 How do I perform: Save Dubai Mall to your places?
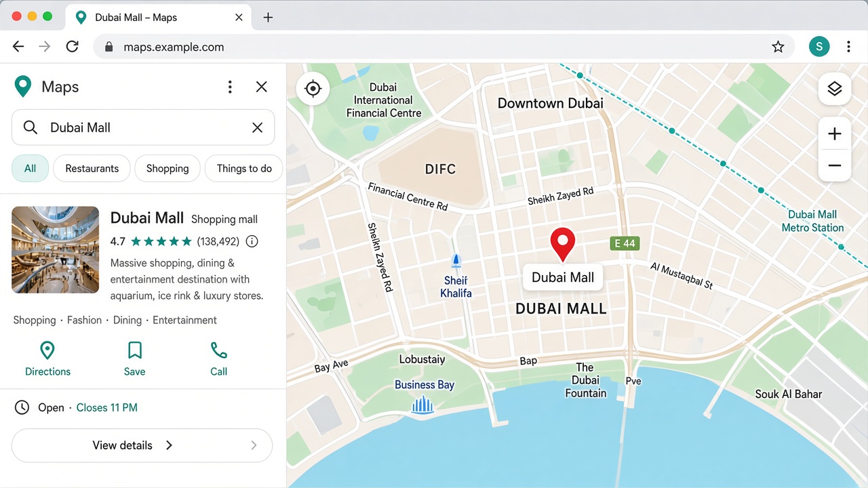click(x=134, y=359)
